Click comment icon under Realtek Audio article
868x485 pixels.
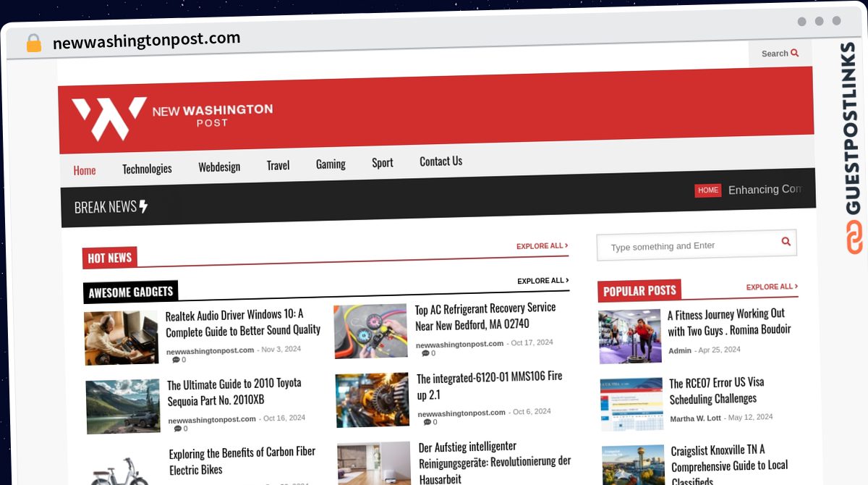(x=176, y=360)
